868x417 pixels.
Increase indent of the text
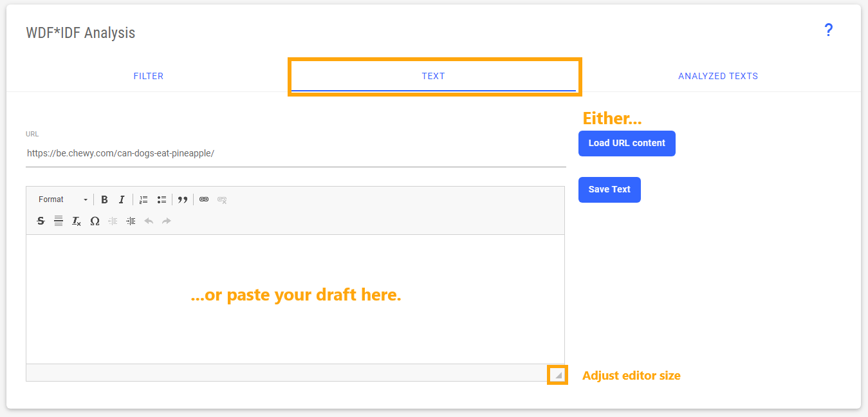point(131,221)
